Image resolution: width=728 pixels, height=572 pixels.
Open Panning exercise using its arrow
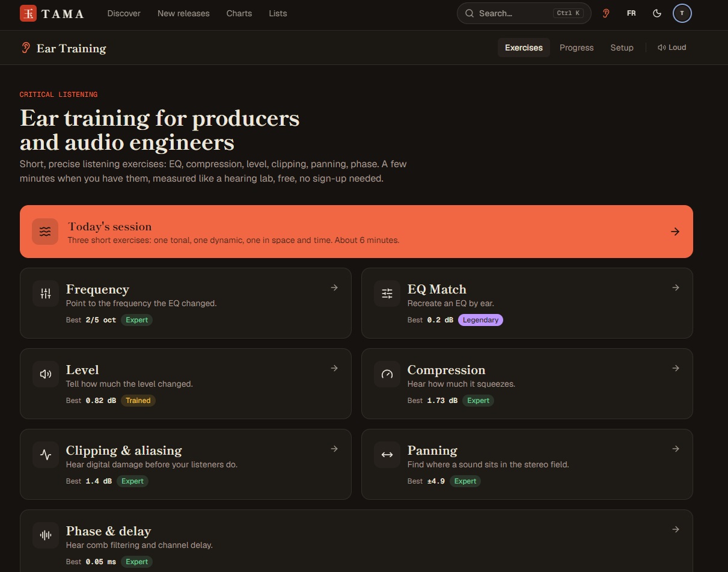pos(676,449)
